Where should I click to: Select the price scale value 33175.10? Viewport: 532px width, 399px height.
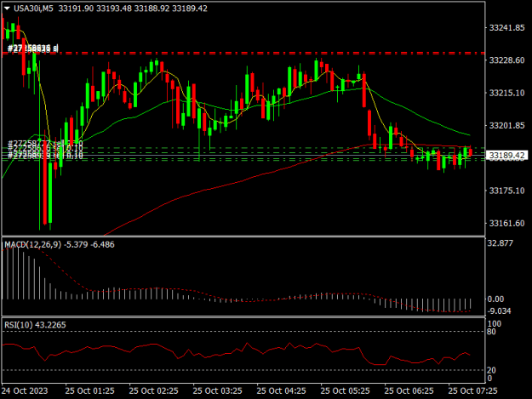[x=506, y=191]
